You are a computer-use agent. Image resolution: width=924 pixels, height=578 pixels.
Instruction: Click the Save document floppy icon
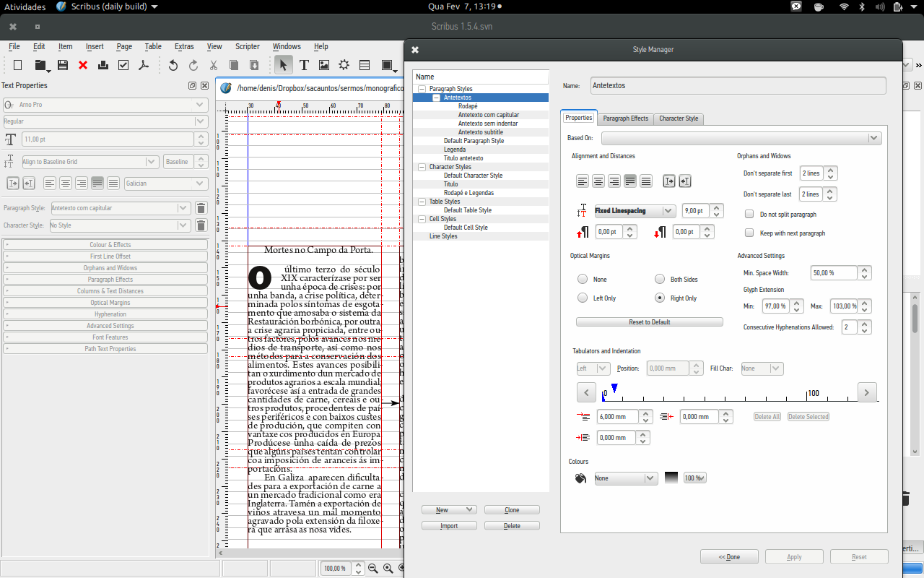point(63,65)
